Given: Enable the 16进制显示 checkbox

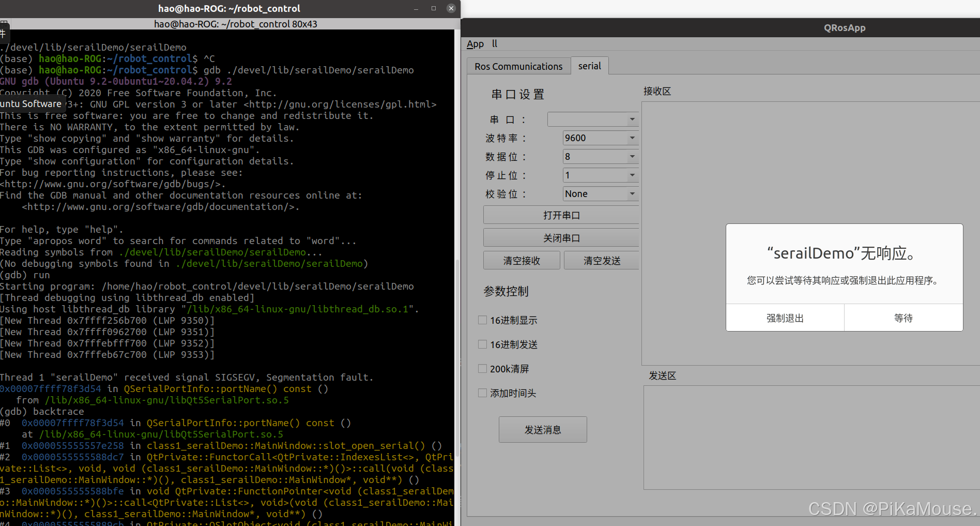Looking at the screenshot, I should click(x=482, y=320).
